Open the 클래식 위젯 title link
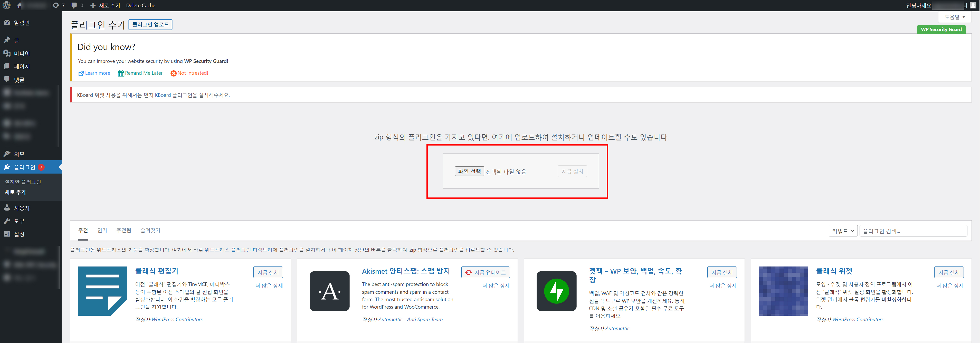Image resolution: width=980 pixels, height=343 pixels. [834, 271]
